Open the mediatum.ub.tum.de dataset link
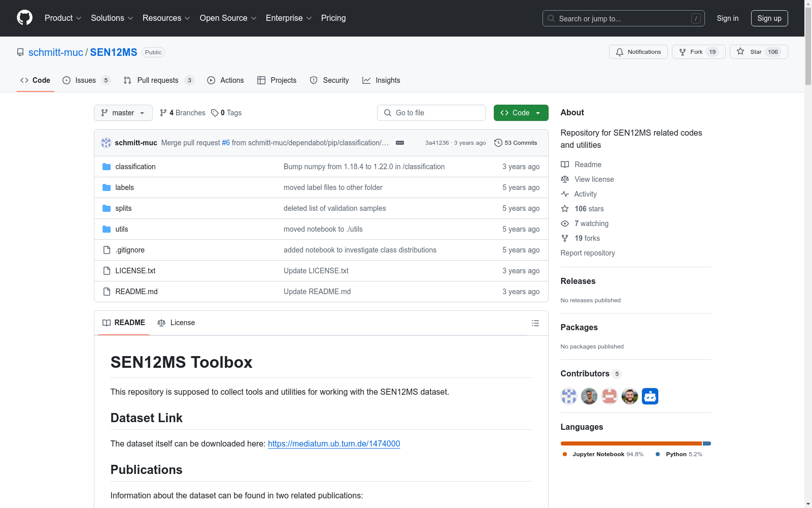 pyautogui.click(x=334, y=443)
